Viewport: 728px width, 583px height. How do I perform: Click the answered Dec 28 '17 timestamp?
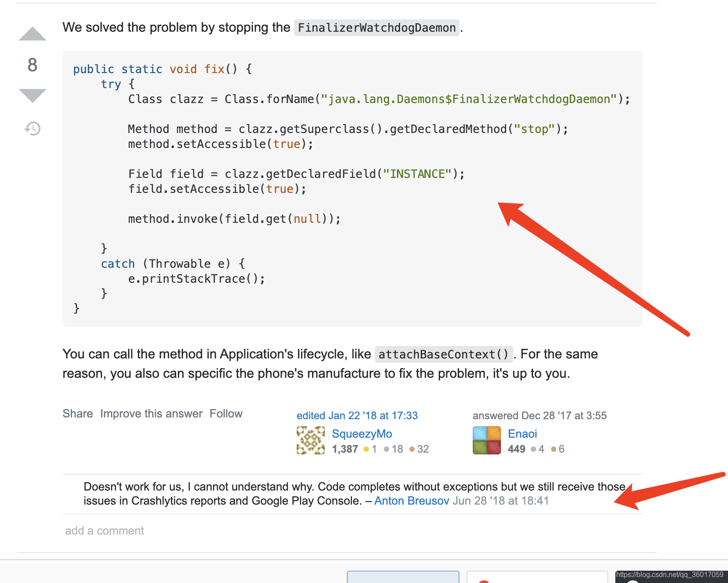(540, 415)
